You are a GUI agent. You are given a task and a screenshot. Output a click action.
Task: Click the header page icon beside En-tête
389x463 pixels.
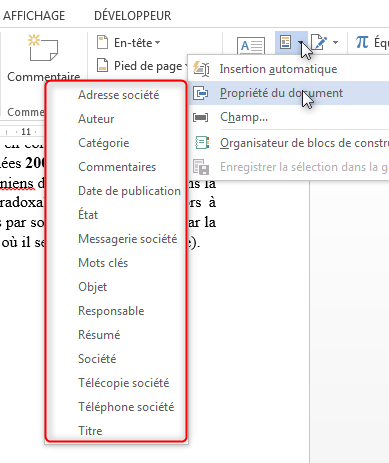103,42
